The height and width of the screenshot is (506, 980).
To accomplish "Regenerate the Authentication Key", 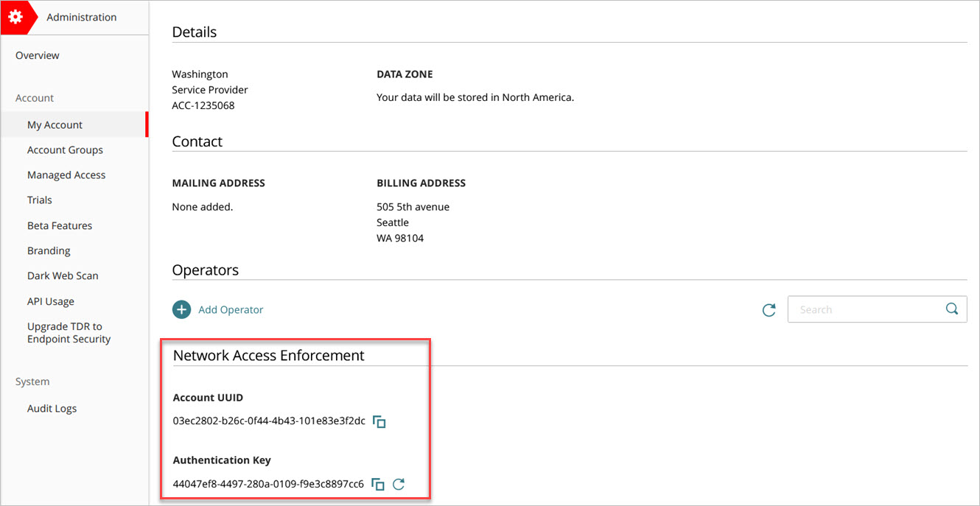I will 399,484.
